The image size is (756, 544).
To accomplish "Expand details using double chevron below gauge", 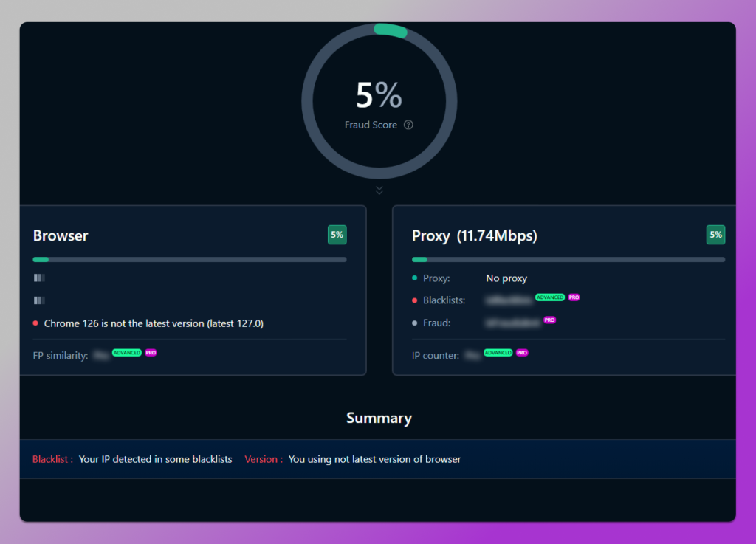I will [x=379, y=190].
